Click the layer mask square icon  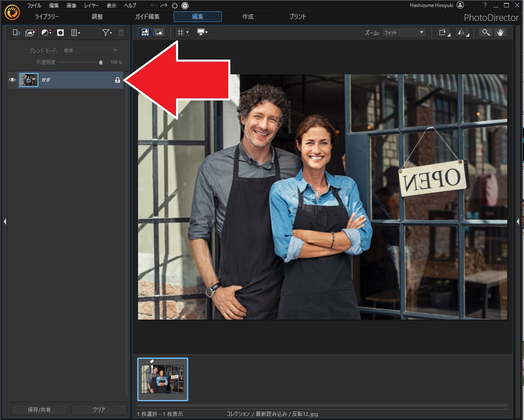(x=60, y=33)
